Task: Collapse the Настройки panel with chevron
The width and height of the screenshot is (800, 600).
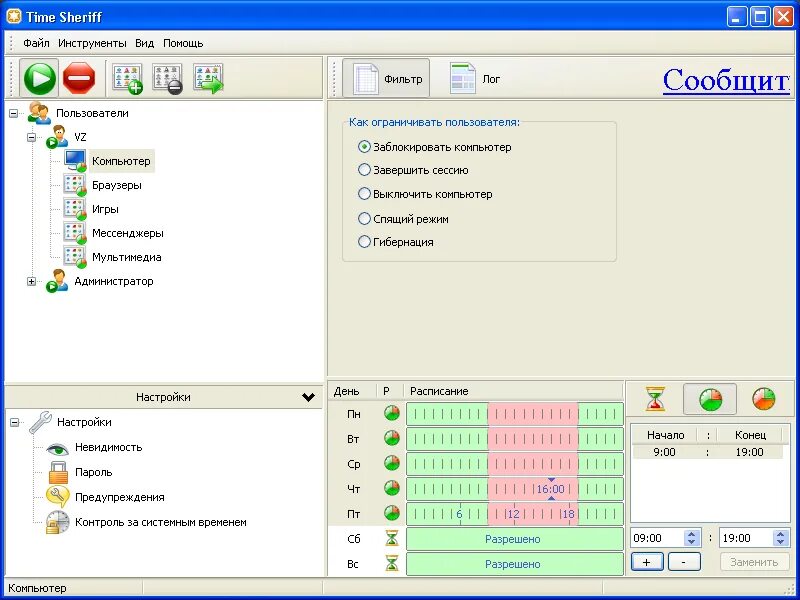Action: (x=308, y=397)
